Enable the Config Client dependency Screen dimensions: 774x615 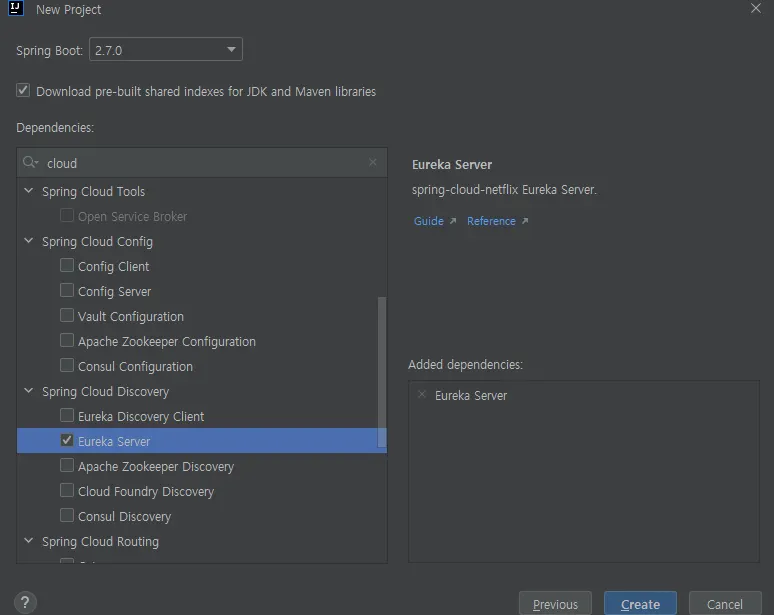coord(67,266)
